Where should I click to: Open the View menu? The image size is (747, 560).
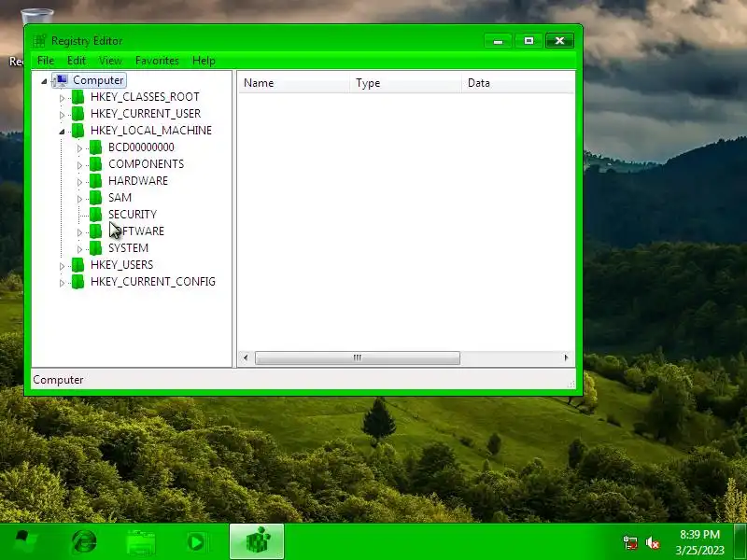tap(110, 61)
